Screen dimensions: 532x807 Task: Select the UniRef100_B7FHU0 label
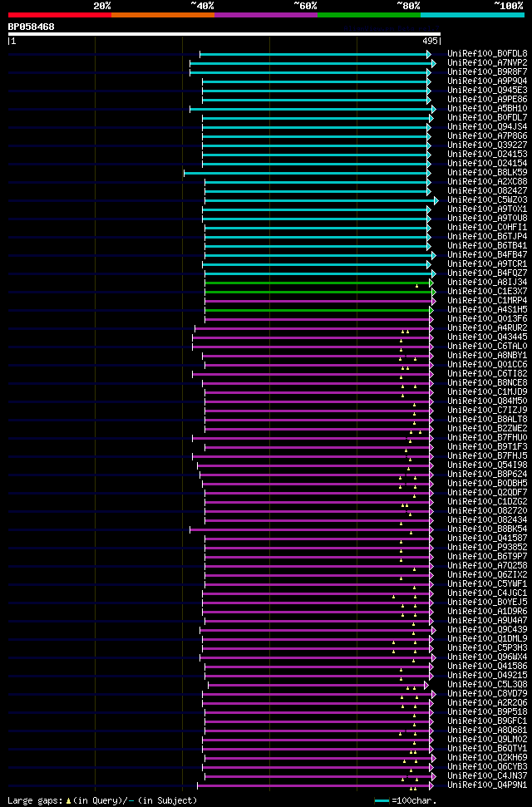[487, 439]
